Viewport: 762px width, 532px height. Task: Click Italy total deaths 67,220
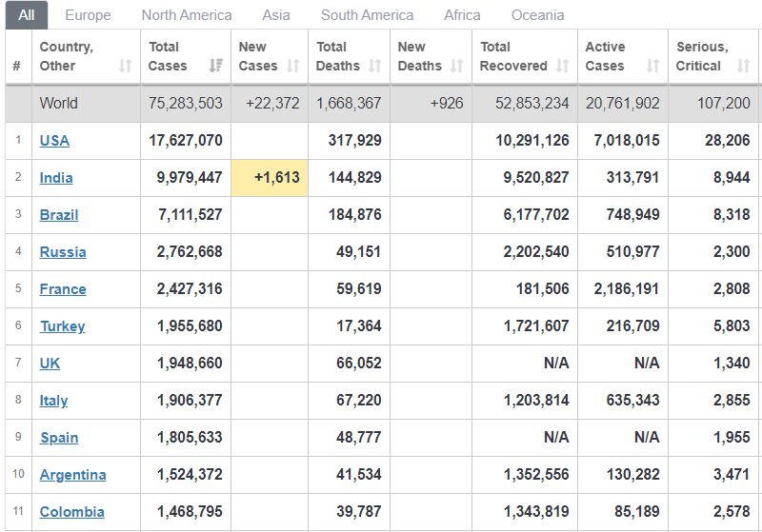(359, 400)
